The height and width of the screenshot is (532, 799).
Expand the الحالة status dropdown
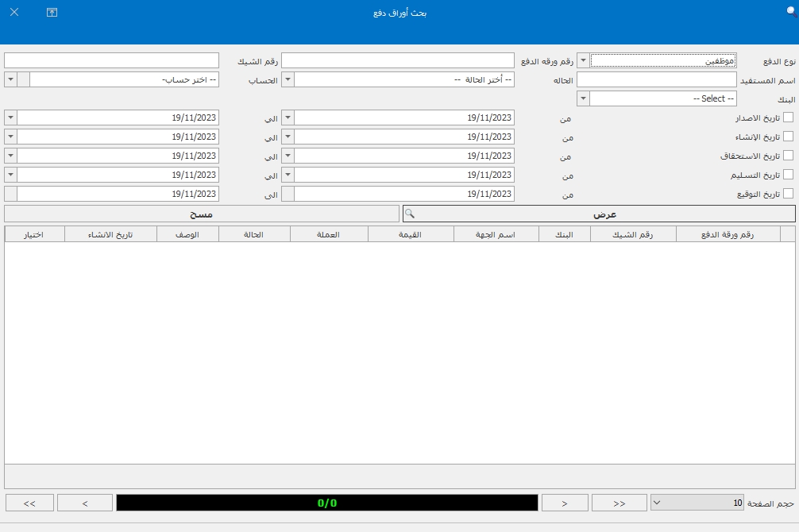(x=288, y=79)
